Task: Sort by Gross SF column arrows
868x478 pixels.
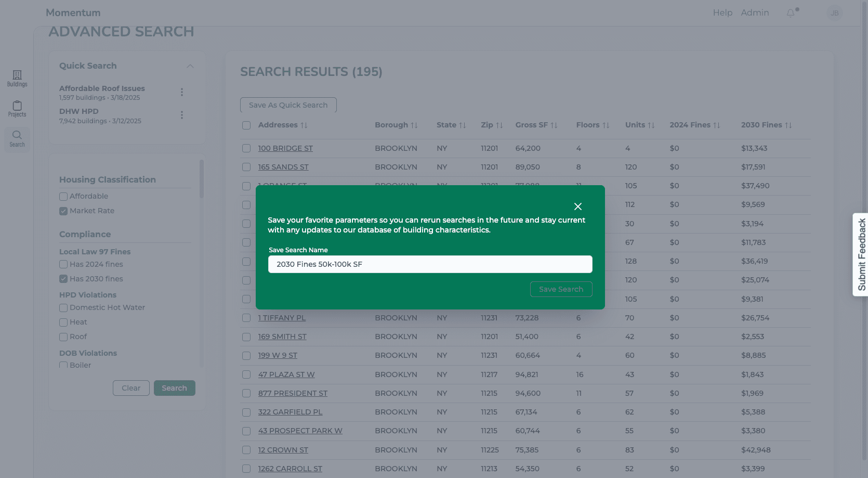Action: click(554, 125)
